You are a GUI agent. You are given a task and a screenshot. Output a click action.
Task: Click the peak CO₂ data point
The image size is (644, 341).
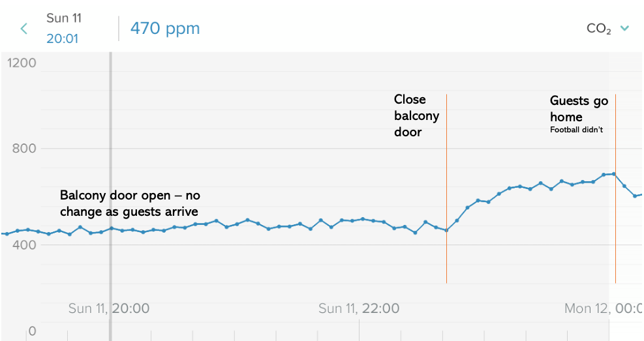614,174
